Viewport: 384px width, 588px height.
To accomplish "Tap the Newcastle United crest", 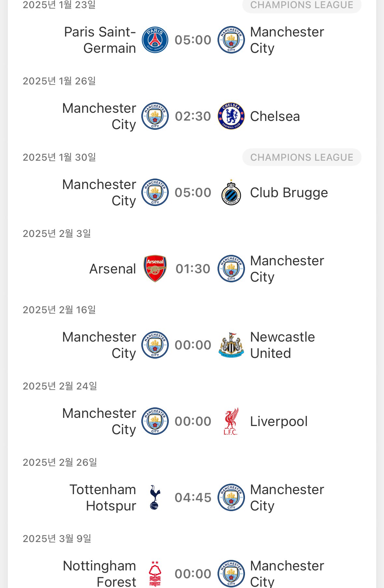I will (x=231, y=345).
